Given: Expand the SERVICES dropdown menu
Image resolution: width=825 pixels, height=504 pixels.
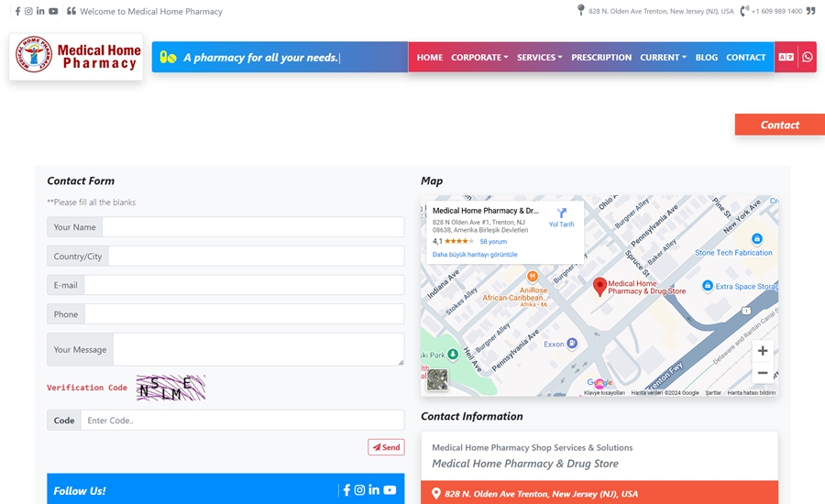Looking at the screenshot, I should [x=539, y=57].
